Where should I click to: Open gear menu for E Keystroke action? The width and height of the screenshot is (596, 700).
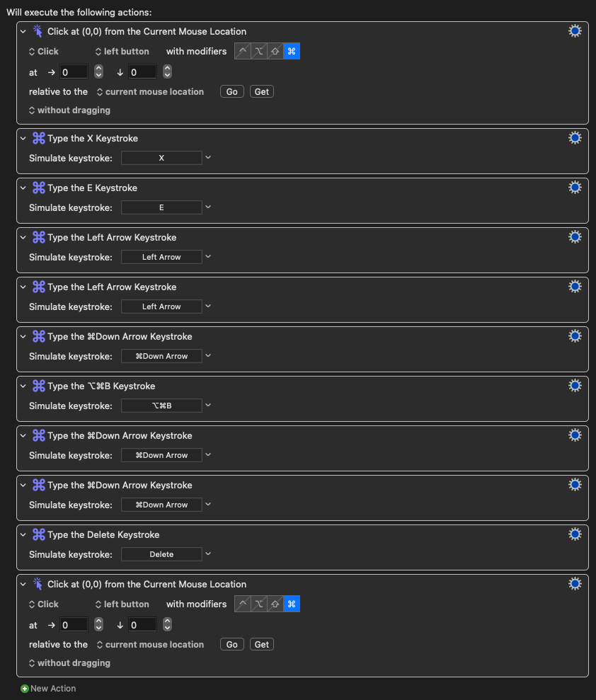point(575,188)
